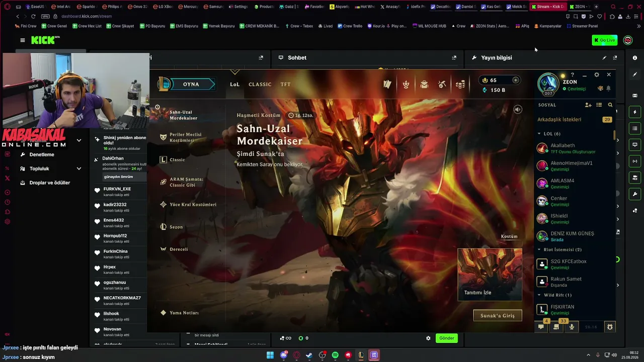Pop out the Yayın bilgisi panel
The width and height of the screenshot is (644, 362).
tap(615, 58)
